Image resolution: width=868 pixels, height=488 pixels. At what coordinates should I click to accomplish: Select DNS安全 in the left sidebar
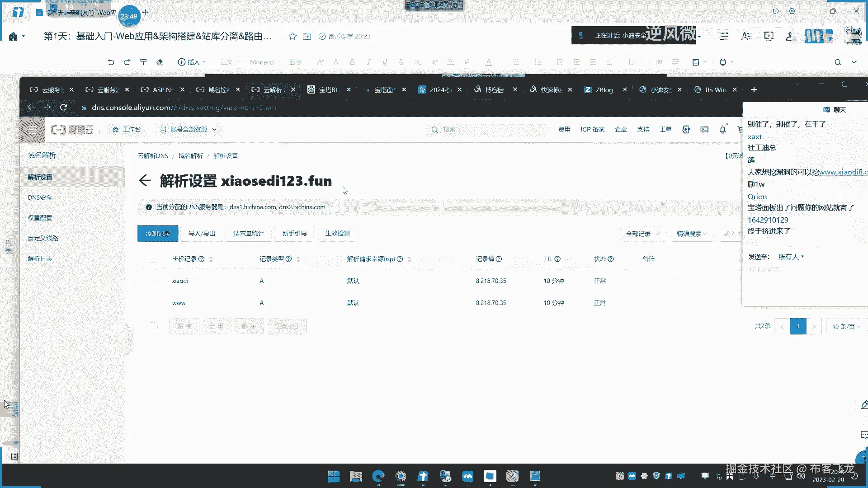[40, 197]
